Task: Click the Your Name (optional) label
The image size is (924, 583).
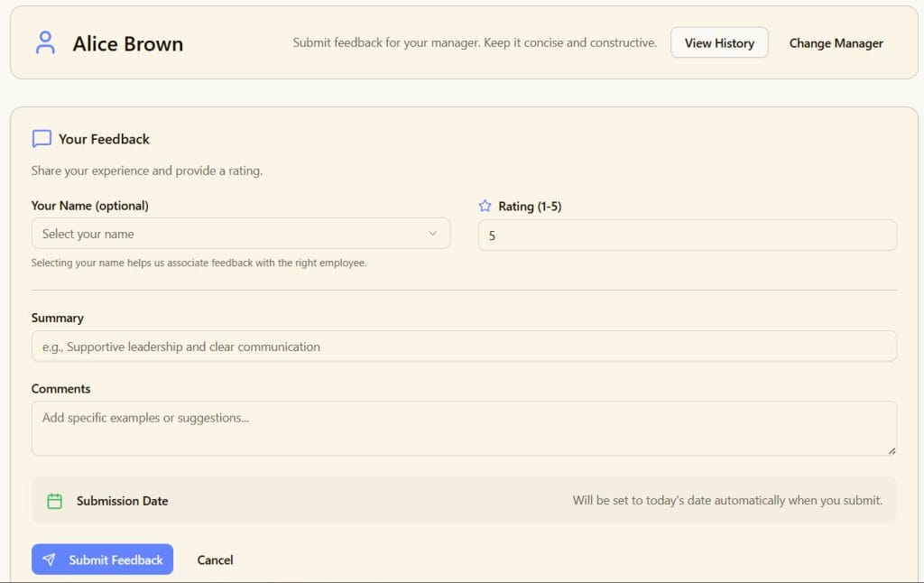Action: click(x=90, y=205)
